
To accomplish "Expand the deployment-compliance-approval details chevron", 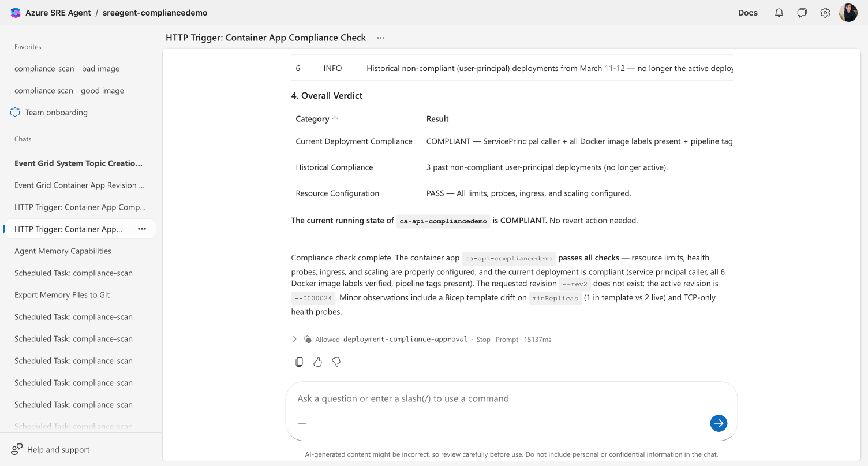I will point(294,340).
